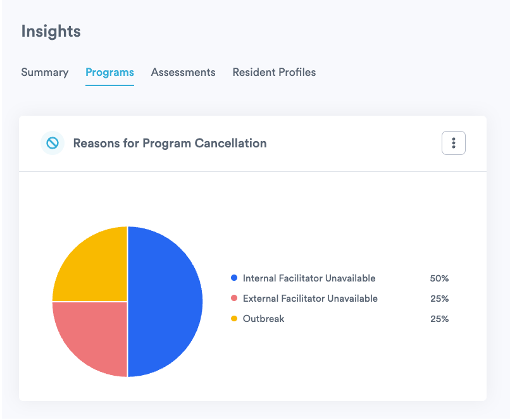Select the Outbreak legend label
This screenshot has height=420, width=510.
(263, 319)
